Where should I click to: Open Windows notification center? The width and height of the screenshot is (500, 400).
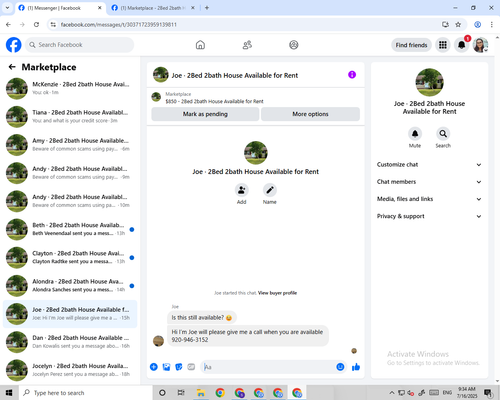488,393
